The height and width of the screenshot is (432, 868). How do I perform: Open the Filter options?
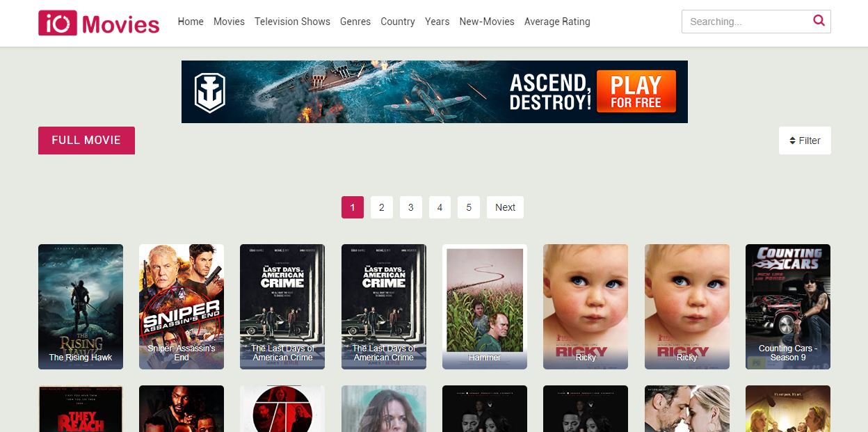[x=805, y=140]
